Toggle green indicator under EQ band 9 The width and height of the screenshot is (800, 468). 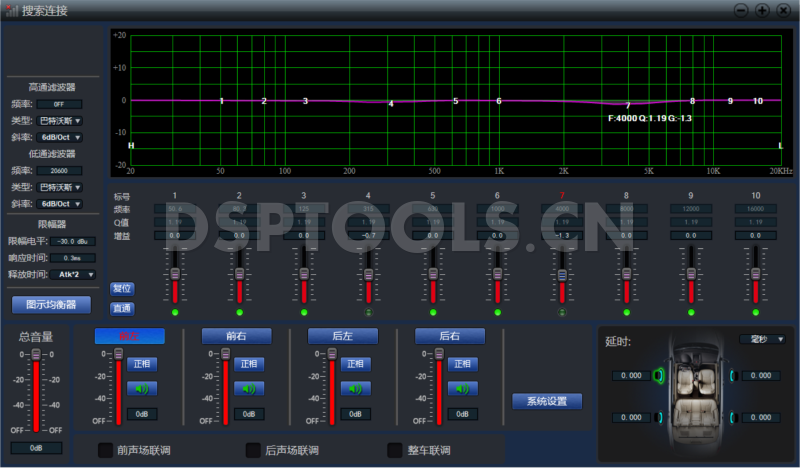(x=691, y=312)
